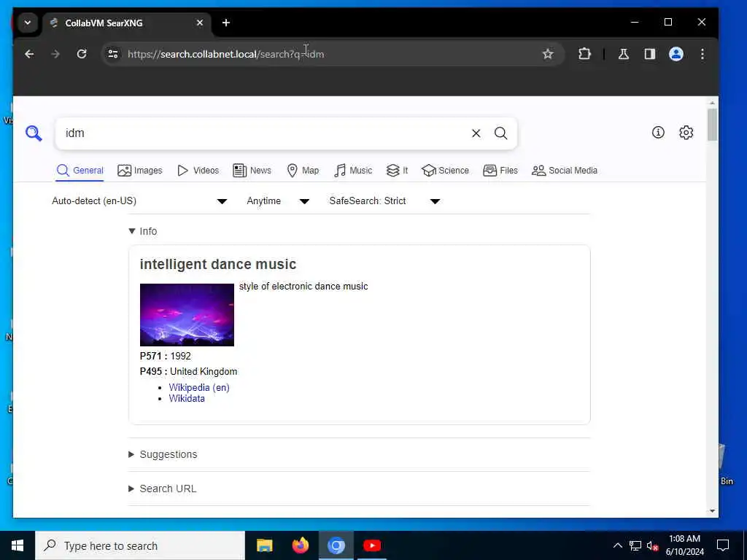Clear the search query with the X icon
The image size is (747, 560).
pyautogui.click(x=476, y=133)
